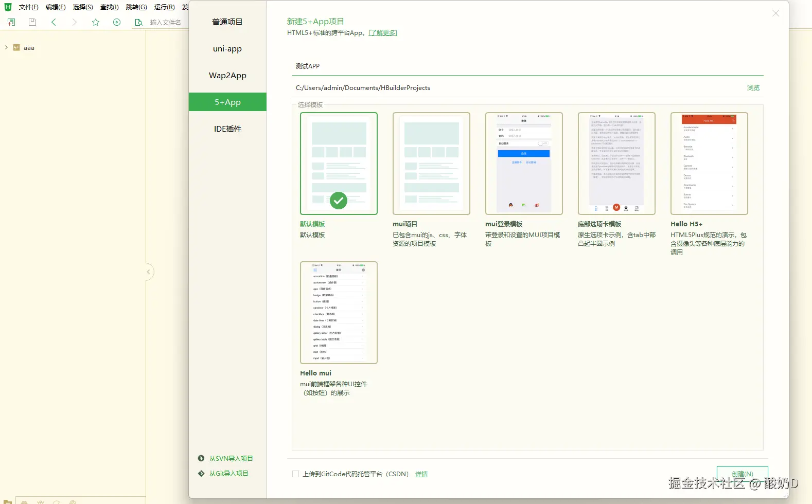Click the run play icon in toolbar
The image size is (812, 504).
tap(117, 22)
